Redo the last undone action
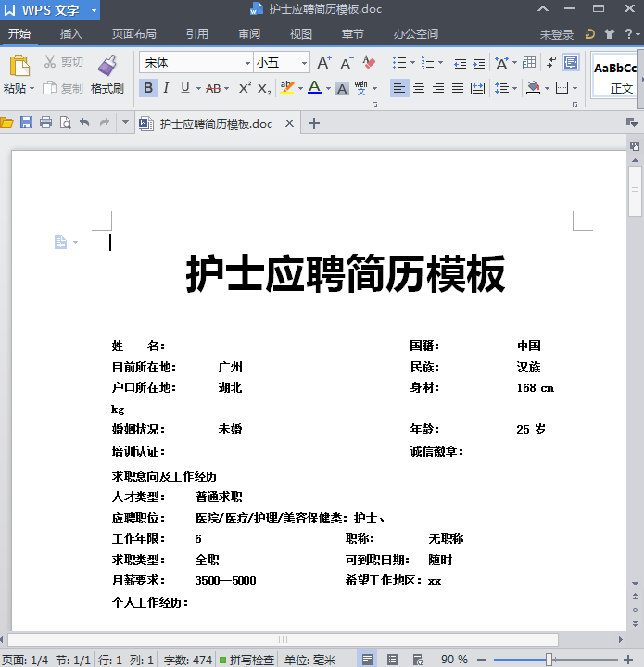Screen dimensions: 644x667 [x=104, y=122]
